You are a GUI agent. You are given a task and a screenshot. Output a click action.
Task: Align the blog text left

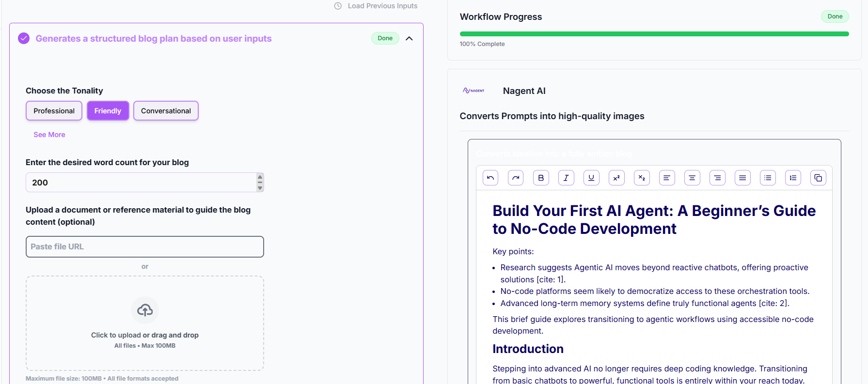pos(667,178)
